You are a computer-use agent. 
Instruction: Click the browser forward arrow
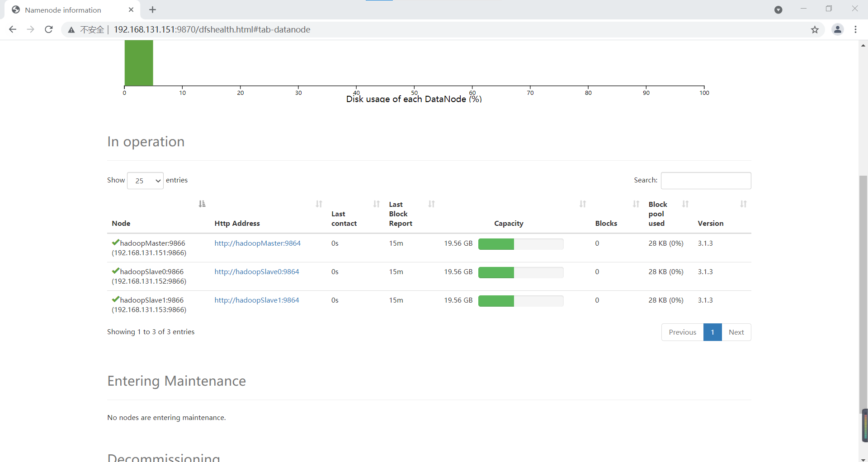coord(30,29)
